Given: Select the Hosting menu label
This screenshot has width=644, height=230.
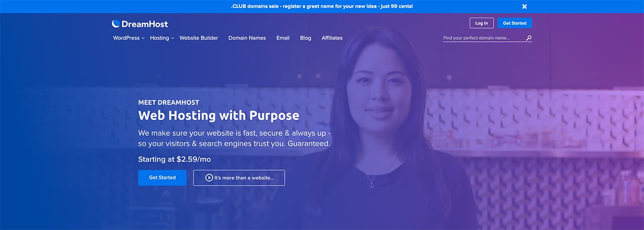Looking at the screenshot, I should pyautogui.click(x=159, y=38).
